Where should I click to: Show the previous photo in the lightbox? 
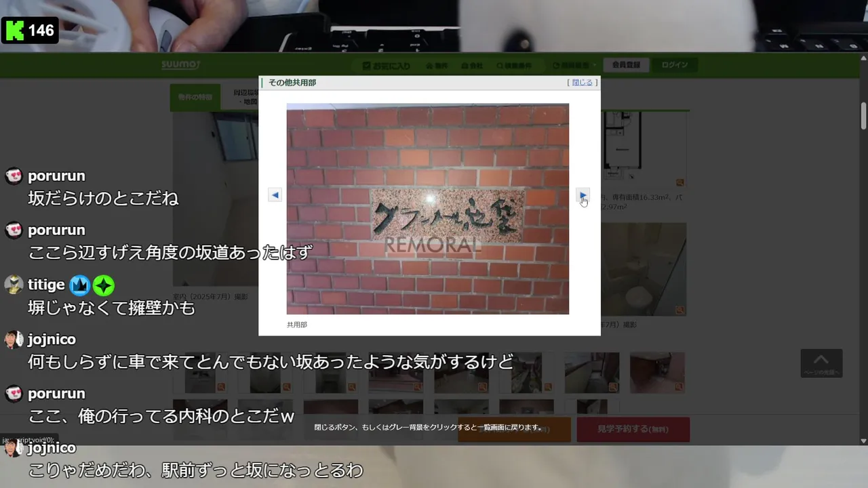(x=275, y=195)
